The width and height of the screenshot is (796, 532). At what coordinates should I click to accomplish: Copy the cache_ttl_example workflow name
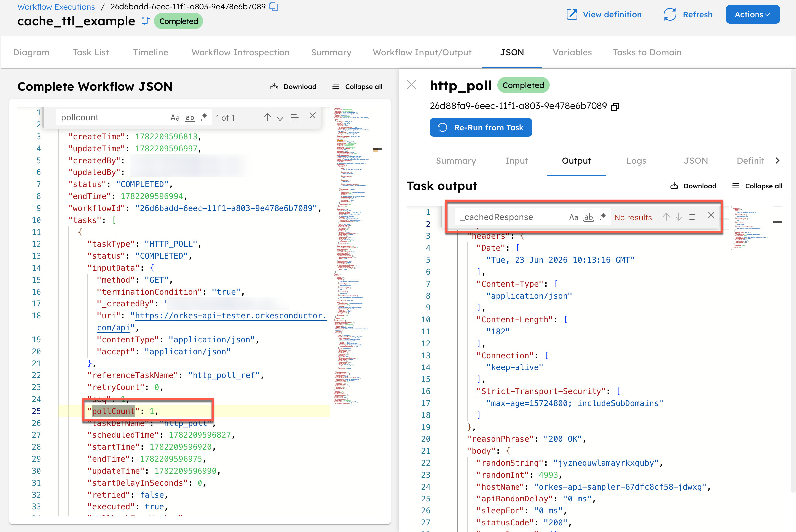click(146, 21)
